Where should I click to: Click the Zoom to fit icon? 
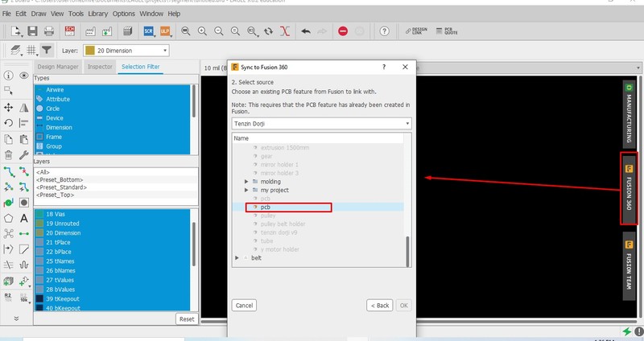pos(186,31)
